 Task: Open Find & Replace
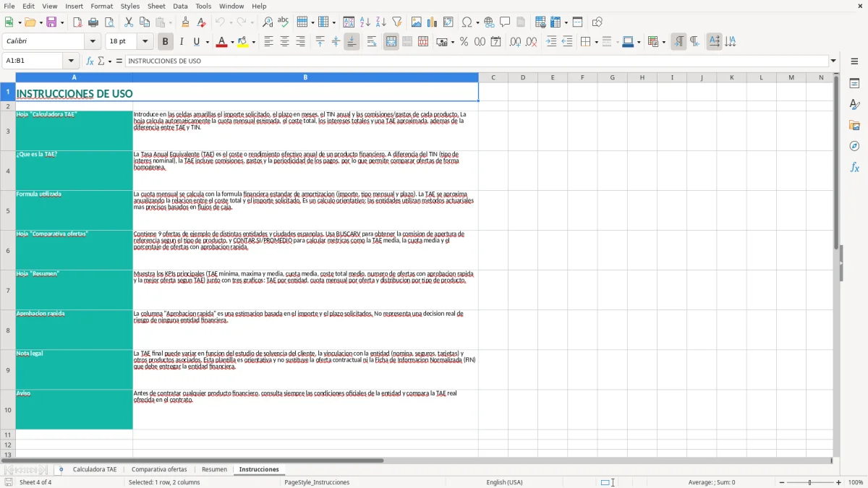(268, 22)
